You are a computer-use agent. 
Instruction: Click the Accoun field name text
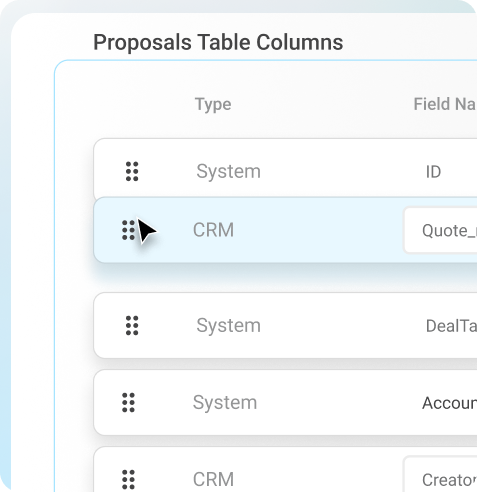tap(449, 403)
